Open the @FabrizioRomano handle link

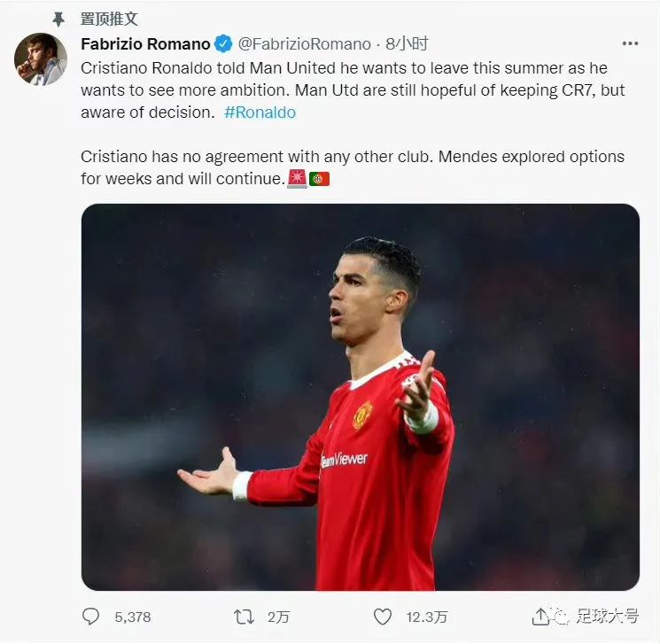coord(304,43)
